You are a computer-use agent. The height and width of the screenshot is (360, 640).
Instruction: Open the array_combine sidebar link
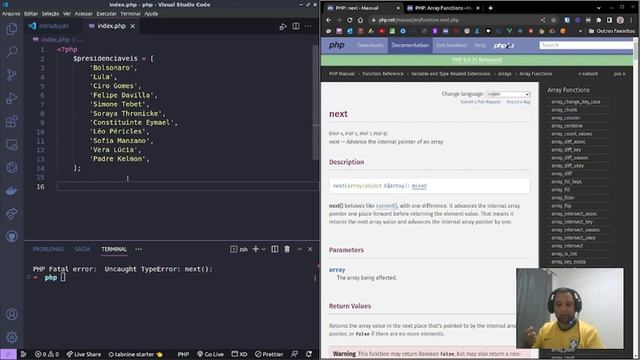(x=567, y=126)
